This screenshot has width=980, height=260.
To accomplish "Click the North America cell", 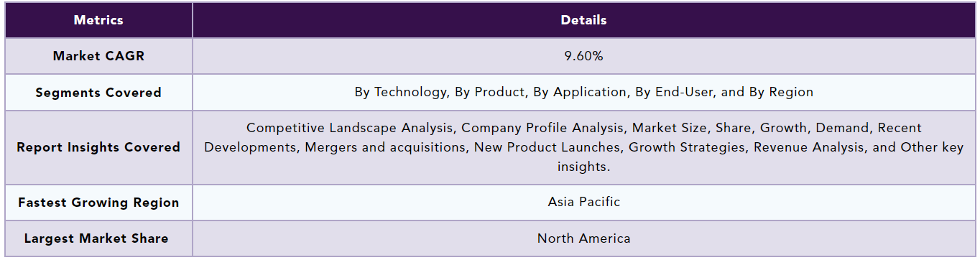I will tap(583, 238).
